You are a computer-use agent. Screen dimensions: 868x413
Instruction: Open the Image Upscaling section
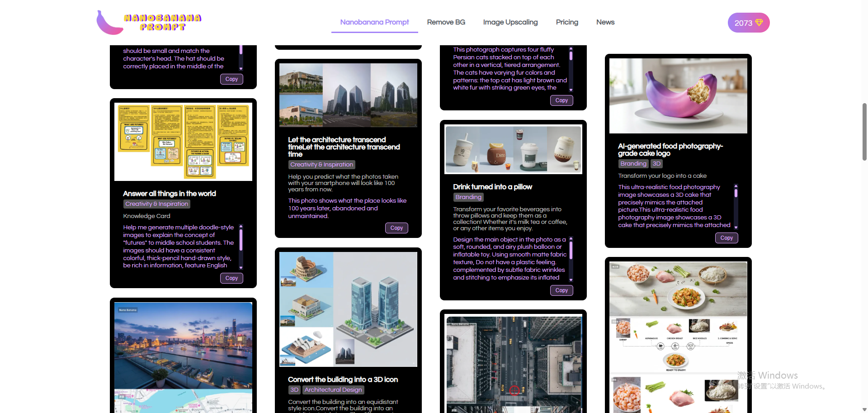510,22
